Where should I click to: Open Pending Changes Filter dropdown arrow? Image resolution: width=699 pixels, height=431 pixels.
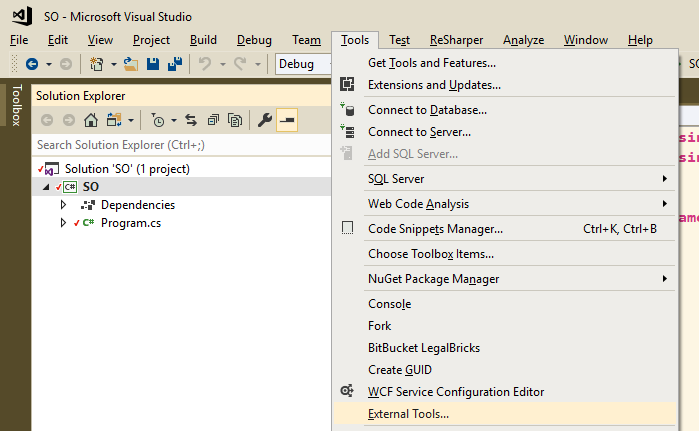174,120
